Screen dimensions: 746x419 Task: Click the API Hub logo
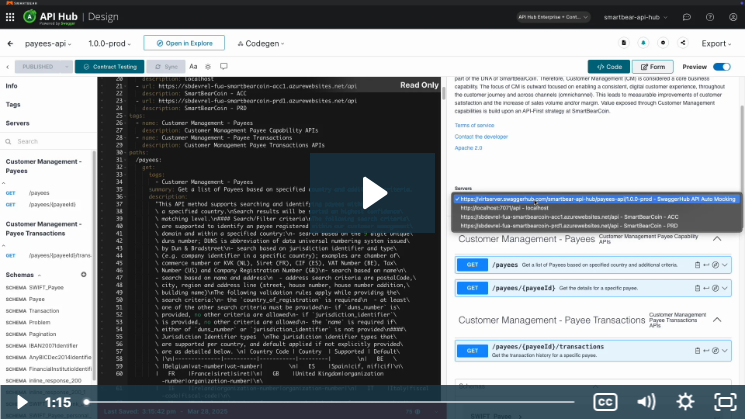[x=50, y=17]
